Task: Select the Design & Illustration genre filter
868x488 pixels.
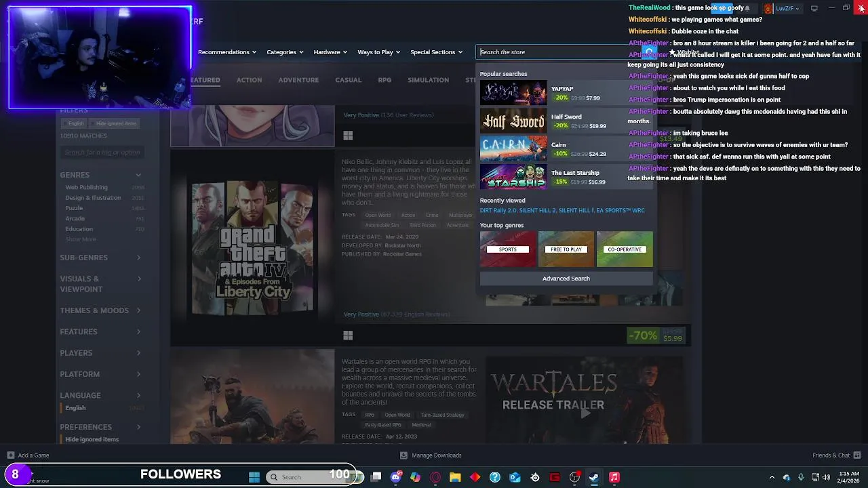Action: (x=93, y=198)
